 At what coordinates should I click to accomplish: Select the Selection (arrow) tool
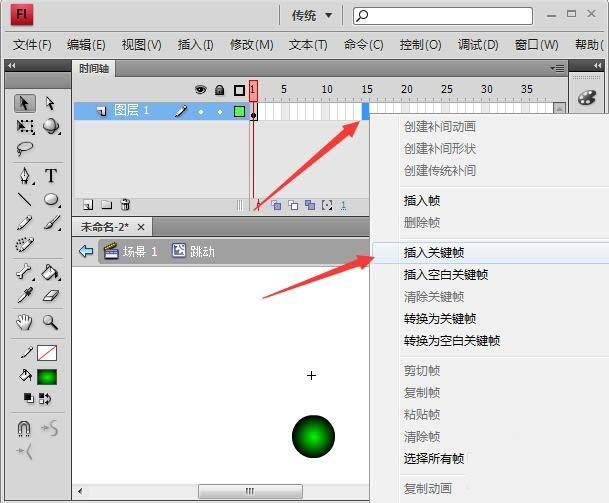tap(24, 104)
